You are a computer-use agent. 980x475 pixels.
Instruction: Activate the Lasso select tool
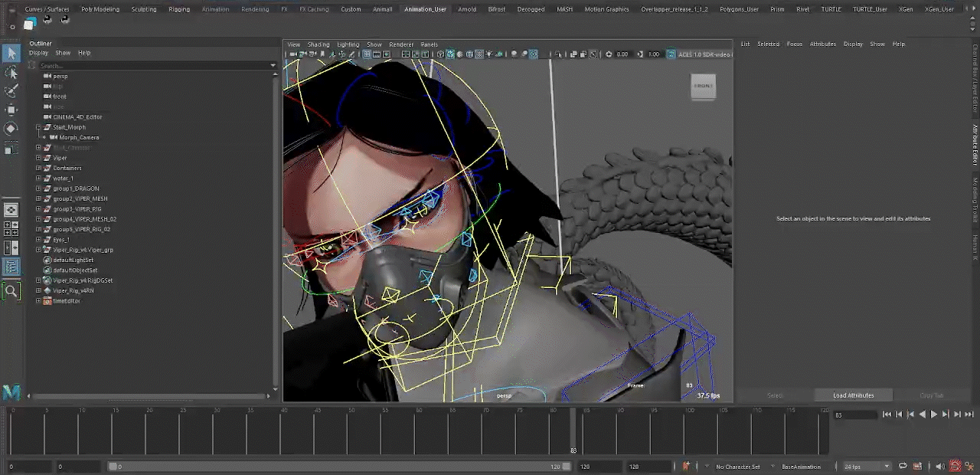pos(11,72)
